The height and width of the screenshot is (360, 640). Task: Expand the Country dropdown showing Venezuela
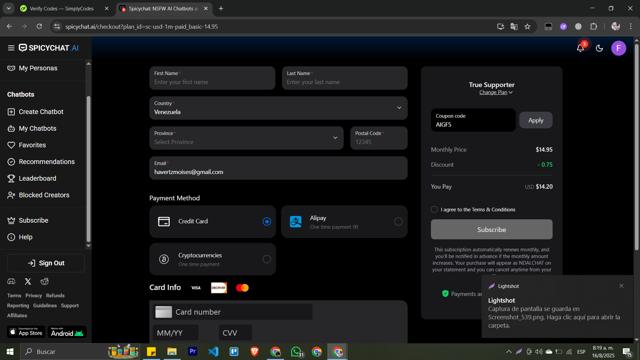[278, 108]
